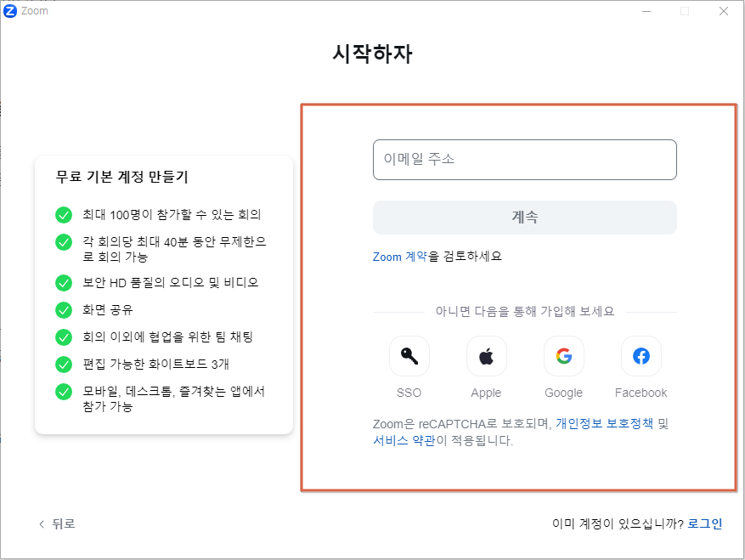Open the Zoom 계약 link

399,257
